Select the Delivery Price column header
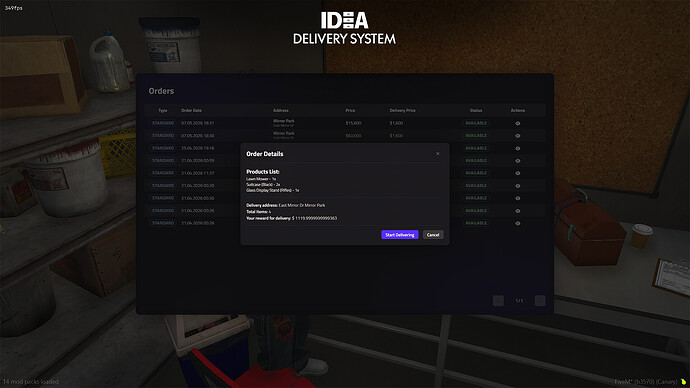The height and width of the screenshot is (388, 690). coord(402,110)
